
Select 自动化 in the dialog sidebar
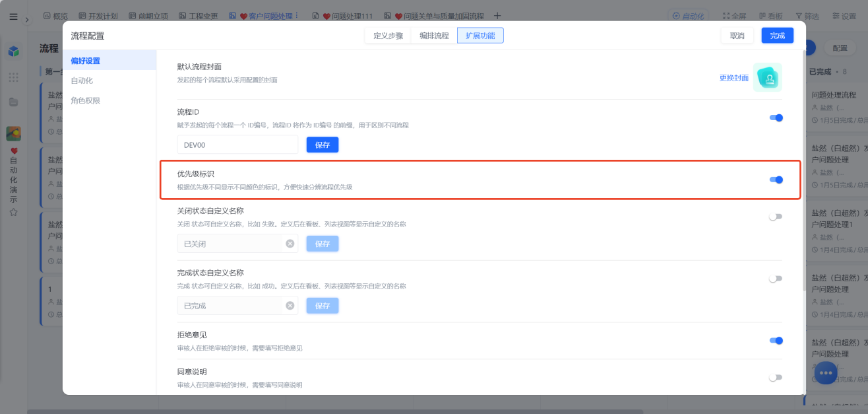109,81
